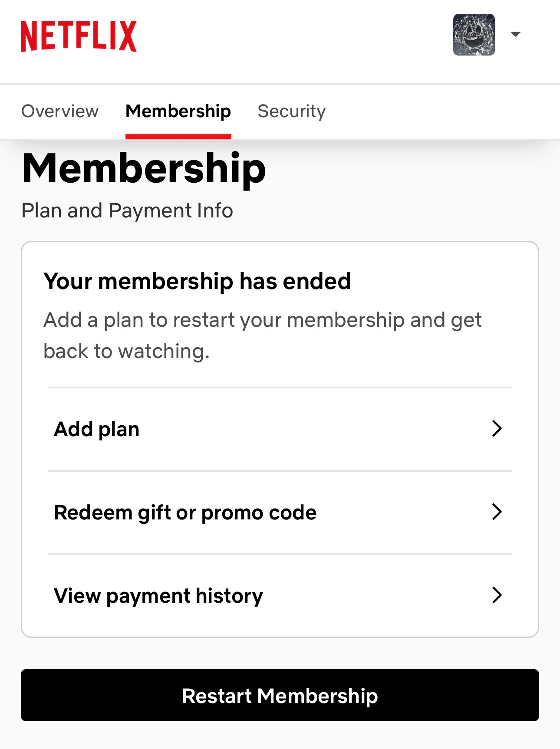
Task: Open View payment history
Action: [158, 596]
